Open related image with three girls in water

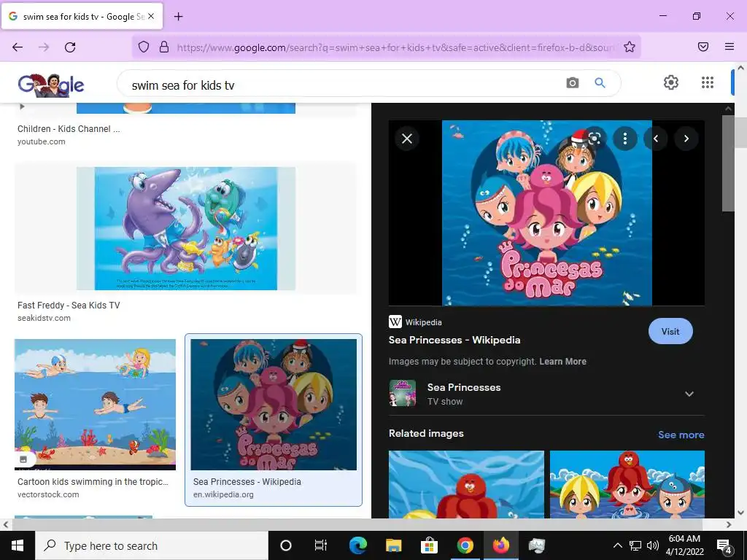(x=627, y=484)
